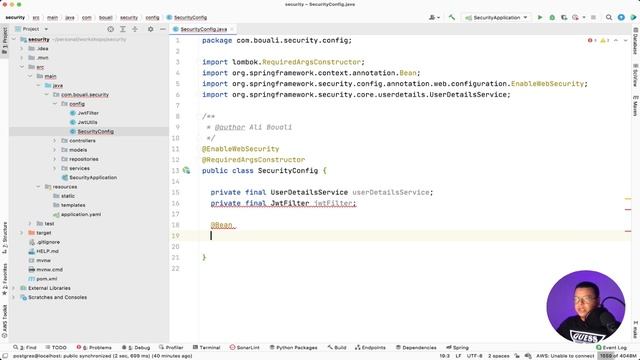Click the grayed stop icon
Screen dimensions: 640x360
point(593,18)
